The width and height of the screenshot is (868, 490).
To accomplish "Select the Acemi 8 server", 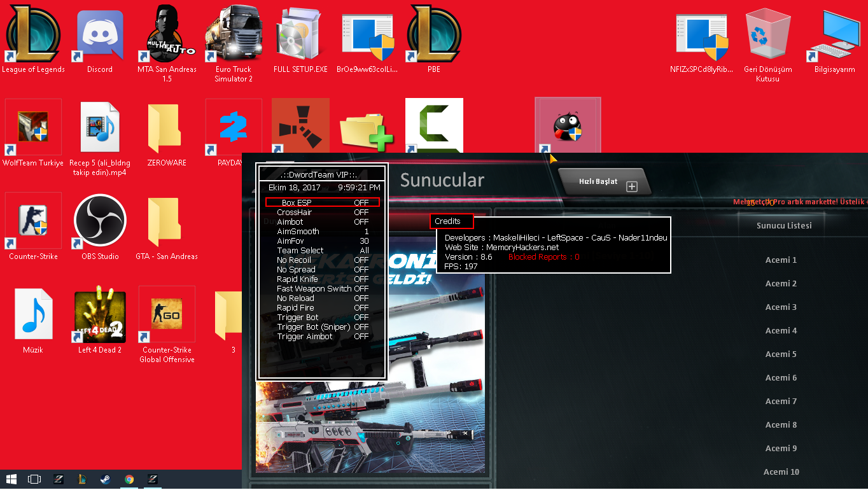I will (x=781, y=424).
